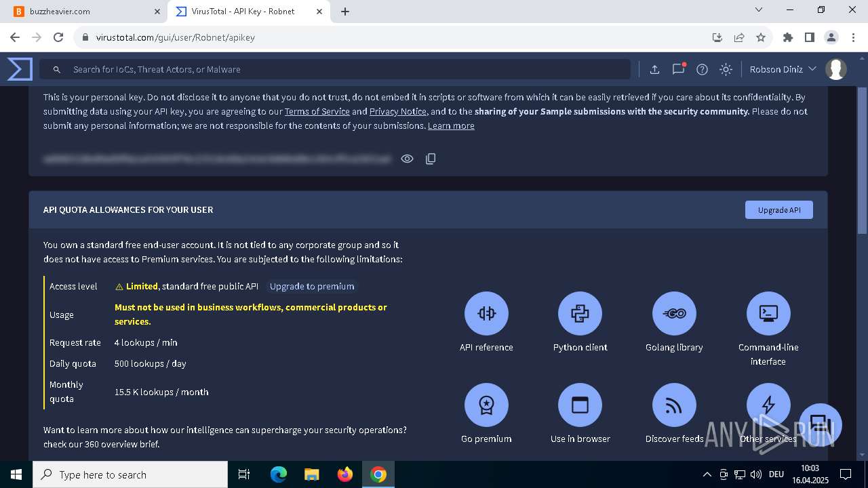
Task: Click the user avatar picture
Action: 836,69
